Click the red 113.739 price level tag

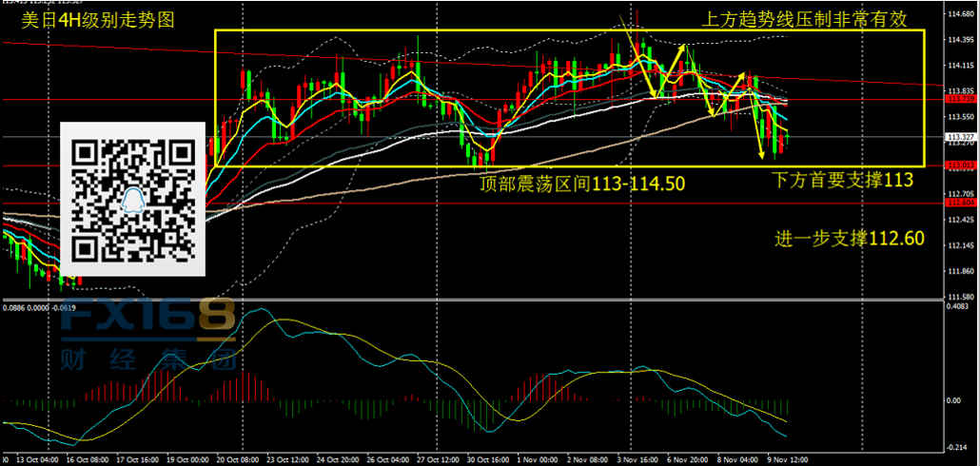pyautogui.click(x=959, y=99)
